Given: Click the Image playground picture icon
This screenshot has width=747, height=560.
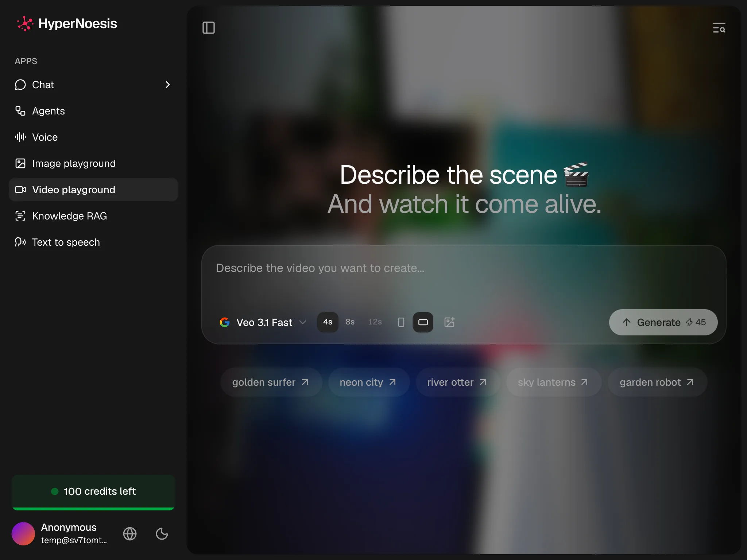Looking at the screenshot, I should coord(20,163).
